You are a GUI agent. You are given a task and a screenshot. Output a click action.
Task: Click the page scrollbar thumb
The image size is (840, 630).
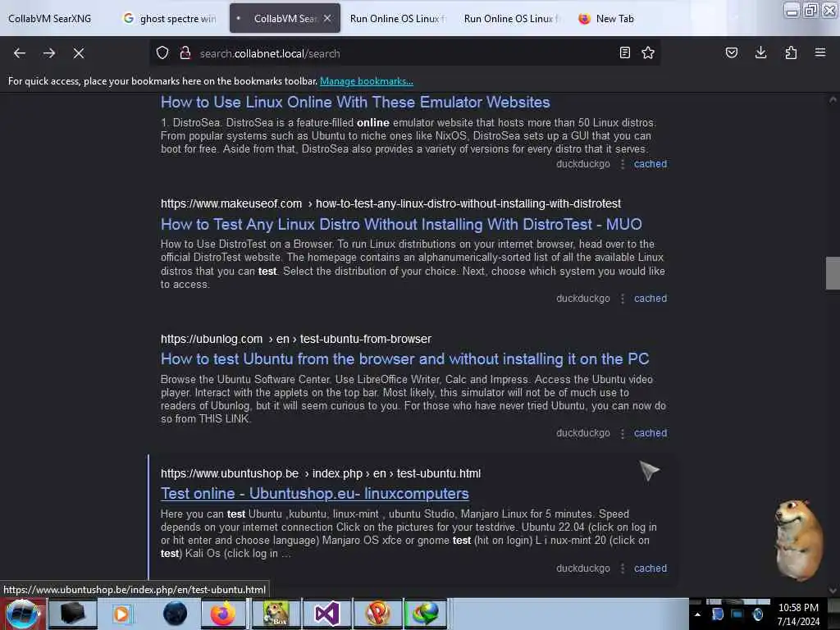coord(833,273)
